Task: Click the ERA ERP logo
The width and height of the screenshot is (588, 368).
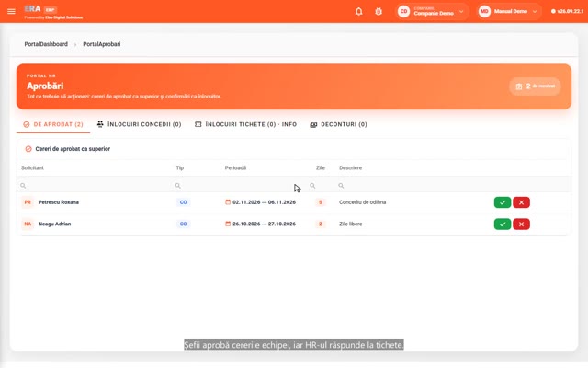Action: tap(40, 9)
